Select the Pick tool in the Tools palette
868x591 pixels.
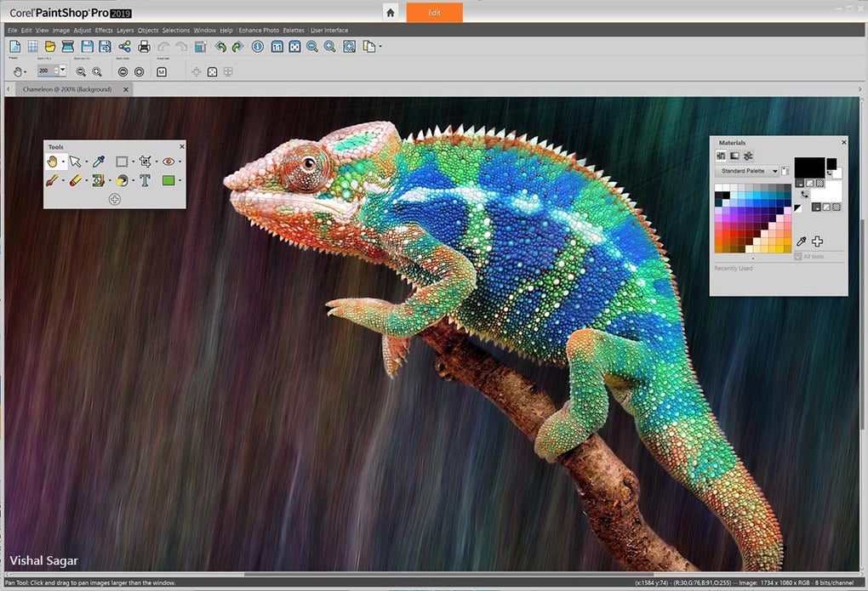tap(75, 162)
